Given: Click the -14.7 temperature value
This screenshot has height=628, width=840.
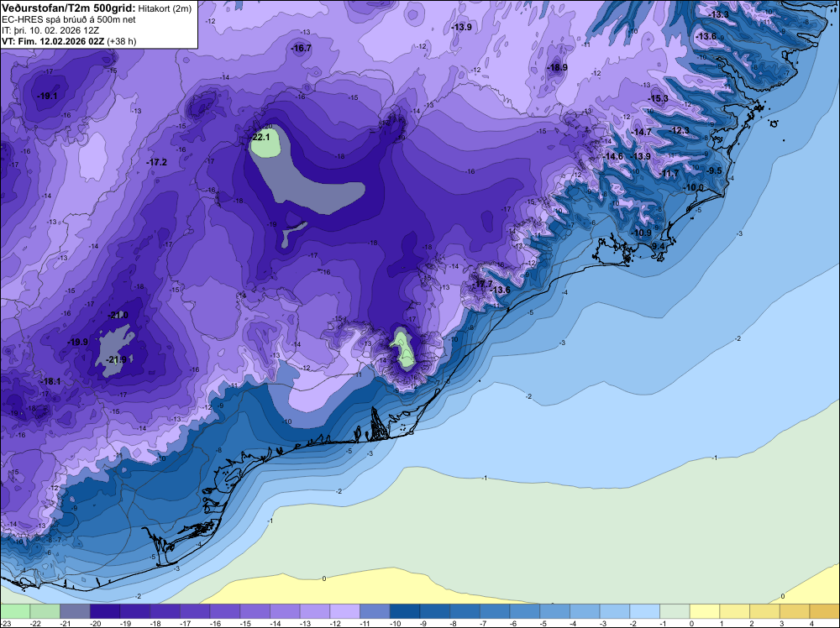Looking at the screenshot, I should [x=641, y=133].
